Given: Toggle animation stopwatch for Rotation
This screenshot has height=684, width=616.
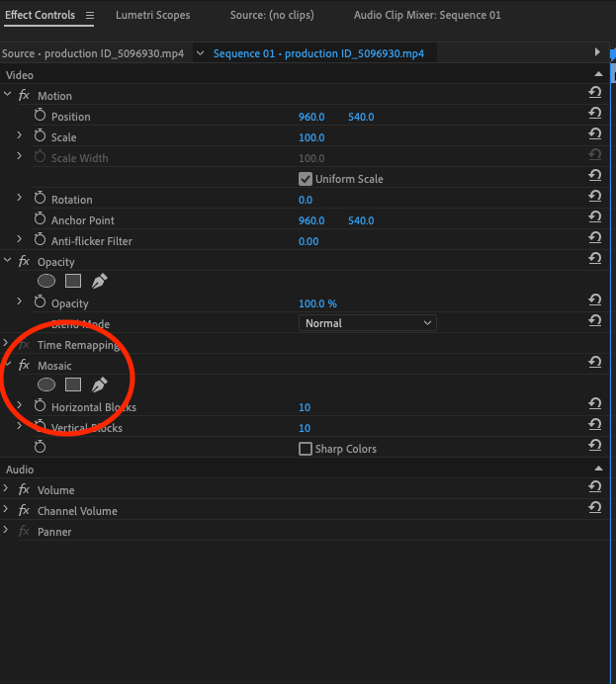Looking at the screenshot, I should (41, 200).
